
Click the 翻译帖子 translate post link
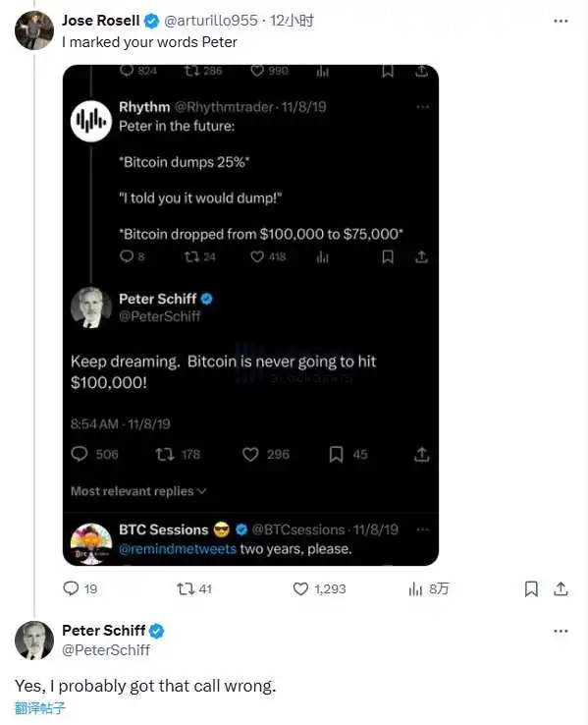[40, 708]
